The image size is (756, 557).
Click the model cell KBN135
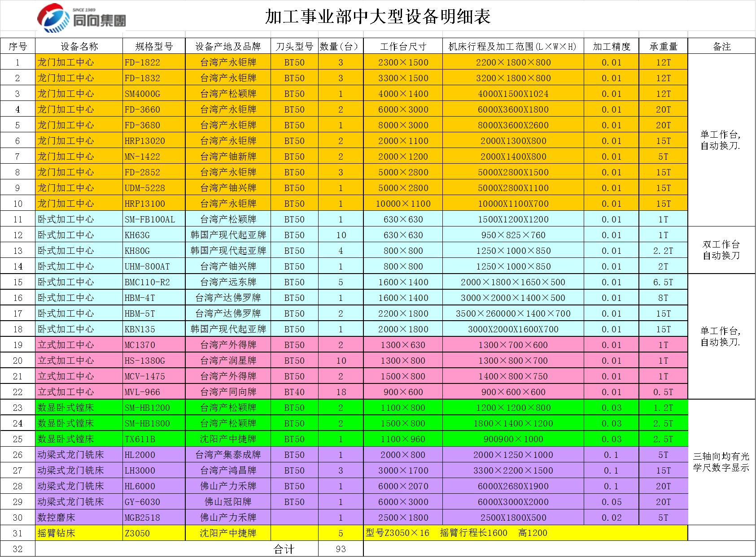pos(154,329)
